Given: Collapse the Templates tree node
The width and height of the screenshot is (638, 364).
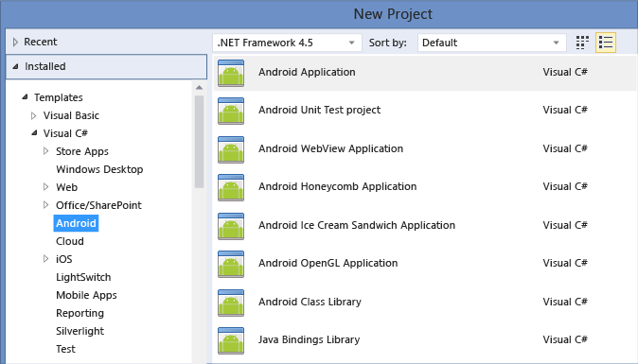Looking at the screenshot, I should [25, 97].
